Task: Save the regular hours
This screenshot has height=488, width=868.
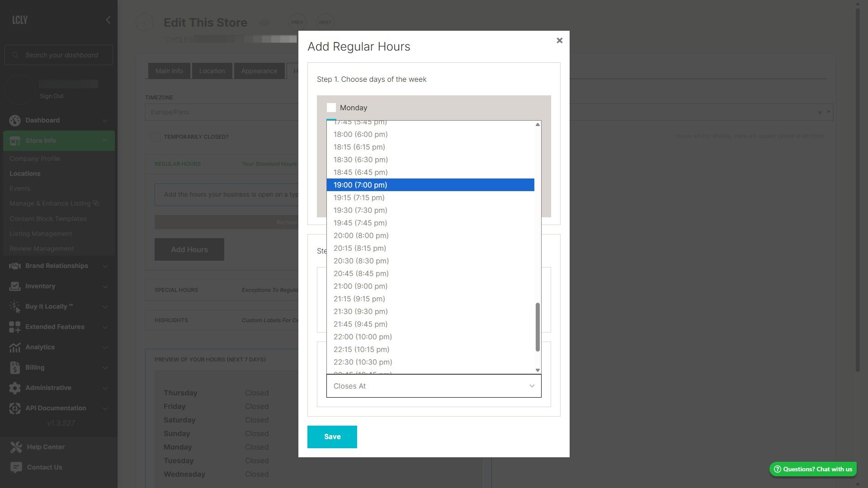Action: pyautogui.click(x=332, y=437)
